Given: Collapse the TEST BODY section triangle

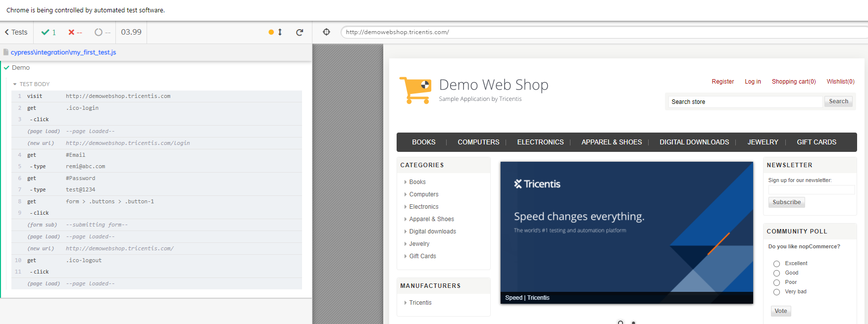Looking at the screenshot, I should pos(15,84).
